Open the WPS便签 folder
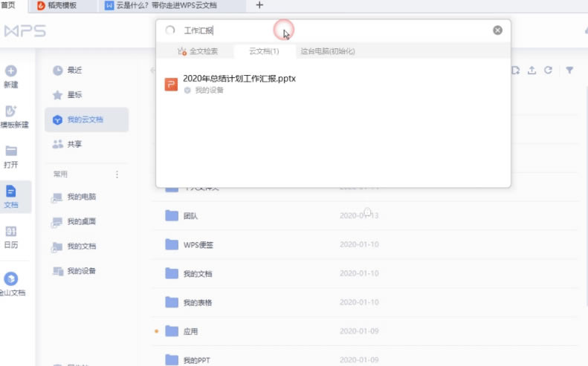The width and height of the screenshot is (588, 366). (197, 244)
